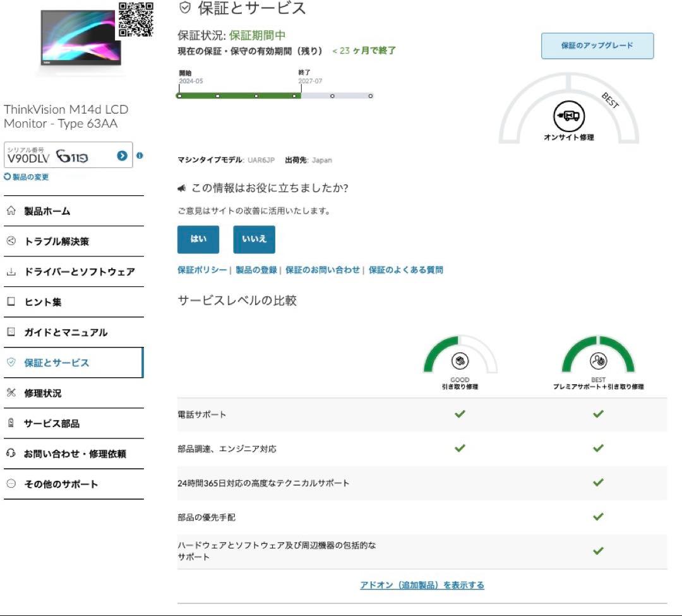
Task: Select the トラブル解決策 sidebar icon
Action: tap(10, 241)
